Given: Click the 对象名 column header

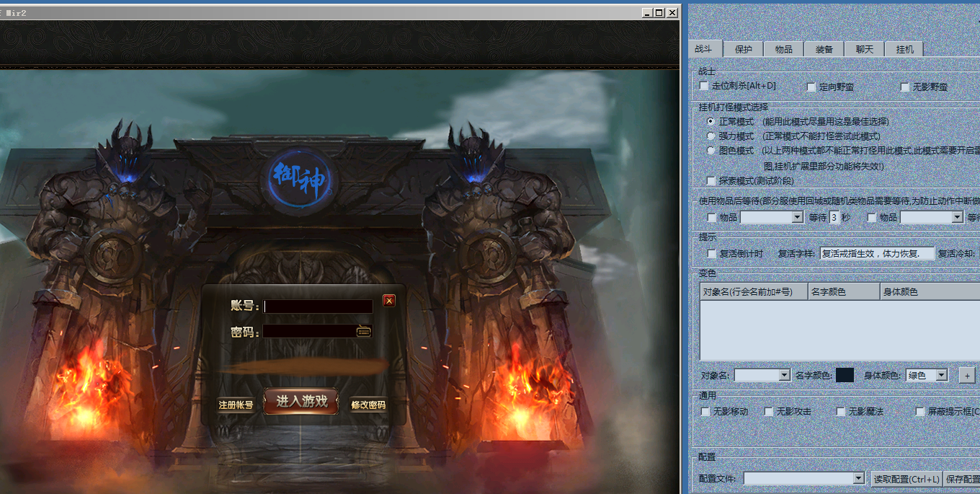Looking at the screenshot, I should [754, 291].
